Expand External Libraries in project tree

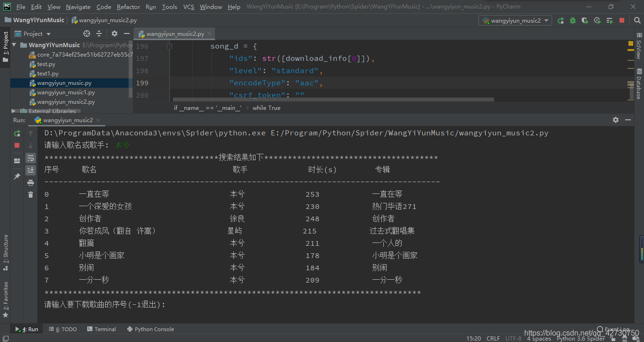[14, 111]
